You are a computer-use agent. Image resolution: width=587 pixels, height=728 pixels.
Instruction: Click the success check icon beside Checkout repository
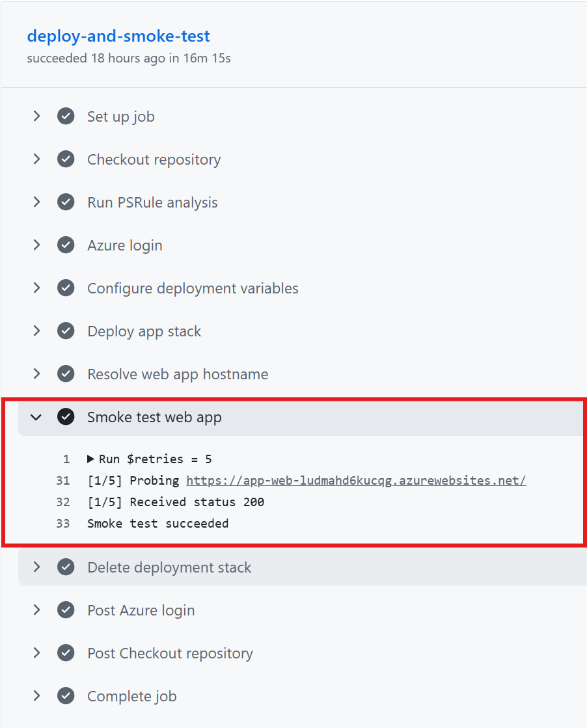pyautogui.click(x=66, y=159)
